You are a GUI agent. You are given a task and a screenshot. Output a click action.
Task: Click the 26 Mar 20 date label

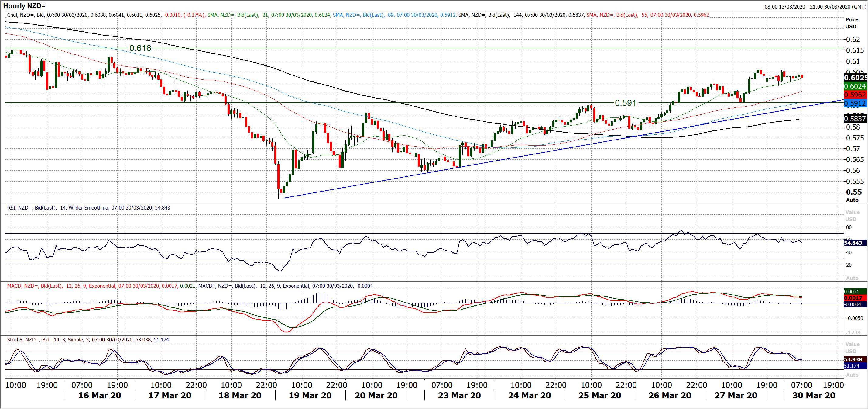pyautogui.click(x=670, y=396)
